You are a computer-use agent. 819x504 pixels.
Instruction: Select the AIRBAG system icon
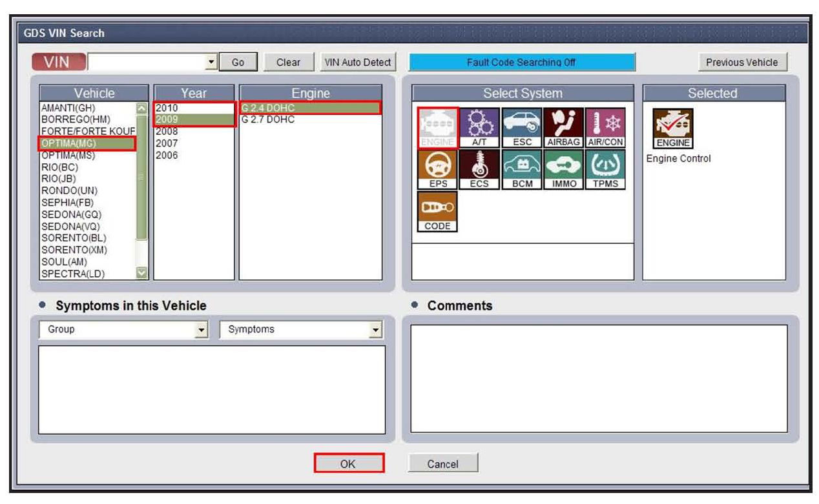tap(564, 127)
